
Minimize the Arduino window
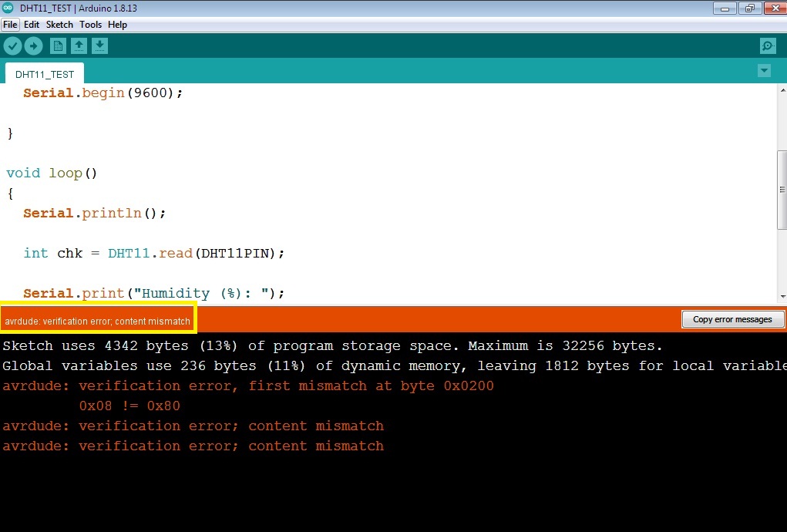[725, 8]
